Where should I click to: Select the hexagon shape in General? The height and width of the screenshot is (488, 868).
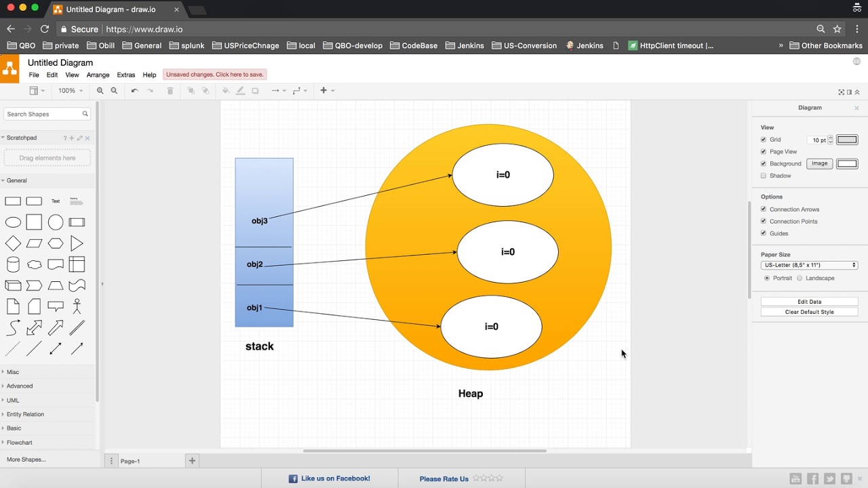pyautogui.click(x=56, y=243)
